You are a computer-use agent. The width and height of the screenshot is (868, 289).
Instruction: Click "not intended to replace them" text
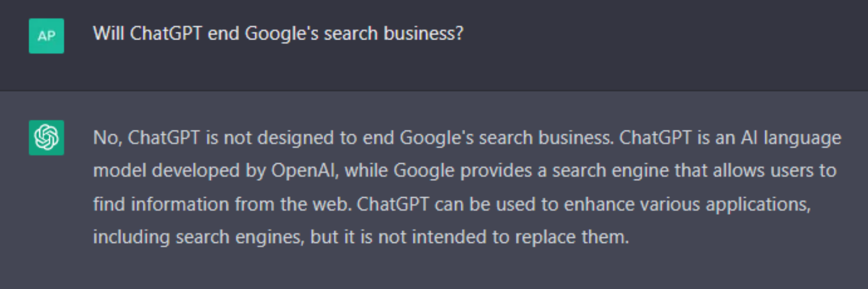pos(503,237)
